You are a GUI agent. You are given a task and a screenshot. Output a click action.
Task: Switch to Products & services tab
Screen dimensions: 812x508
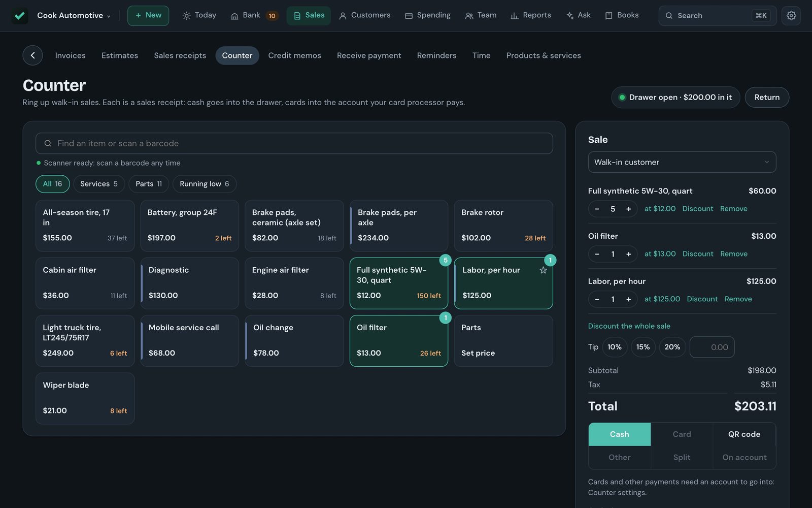point(544,55)
